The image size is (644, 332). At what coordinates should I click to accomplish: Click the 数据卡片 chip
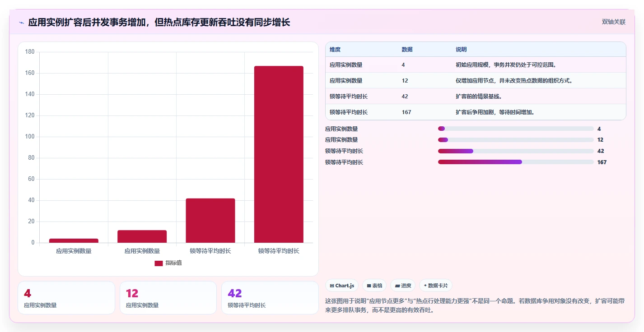[436, 286]
